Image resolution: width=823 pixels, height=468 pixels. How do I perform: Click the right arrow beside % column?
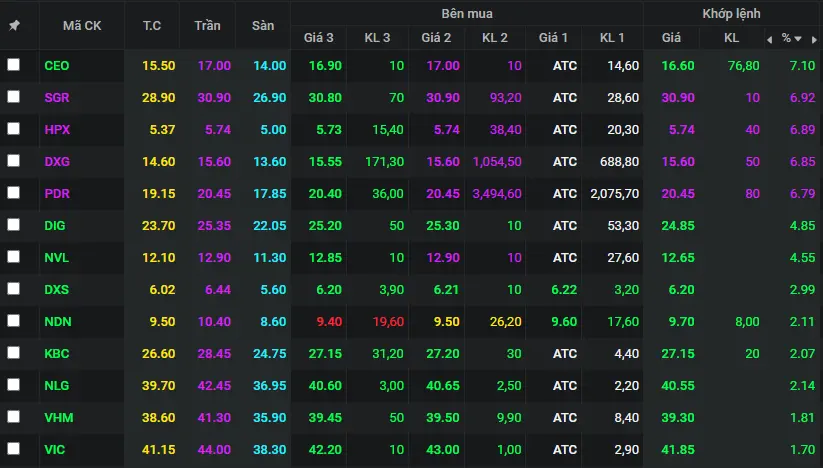pyautogui.click(x=813, y=39)
